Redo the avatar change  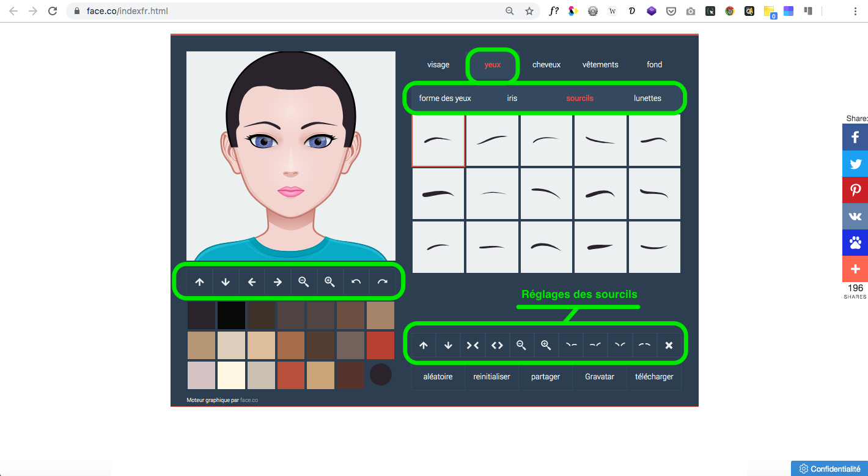382,282
